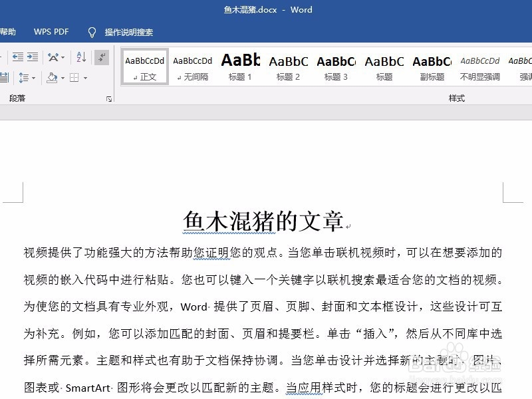The width and height of the screenshot is (532, 399).
Task: Click the 操作说明搜索 search field
Action: [x=128, y=31]
